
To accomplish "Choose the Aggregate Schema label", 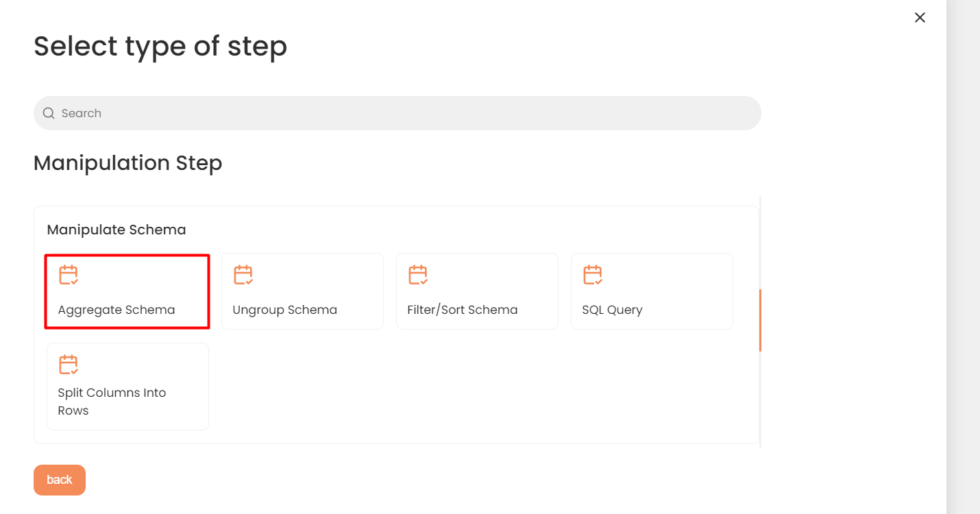I will click(117, 310).
